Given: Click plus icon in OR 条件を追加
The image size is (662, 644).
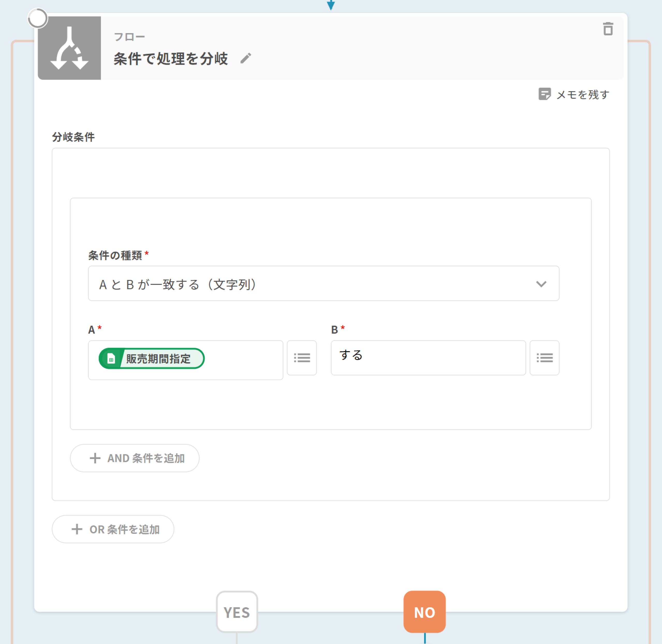Looking at the screenshot, I should (77, 529).
